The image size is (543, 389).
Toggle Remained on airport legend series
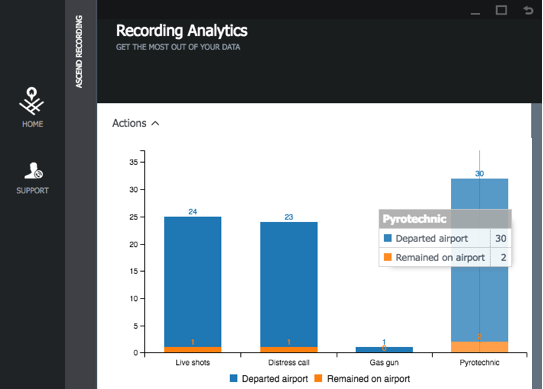(362, 379)
